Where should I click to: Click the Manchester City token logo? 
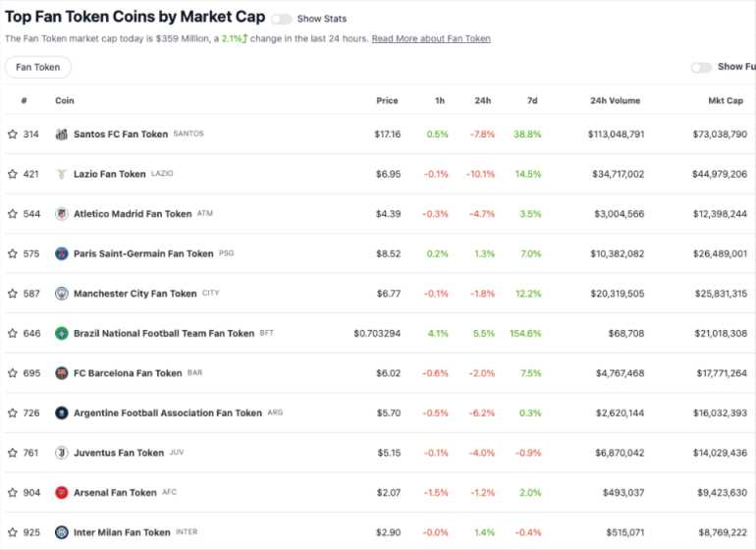(x=62, y=294)
